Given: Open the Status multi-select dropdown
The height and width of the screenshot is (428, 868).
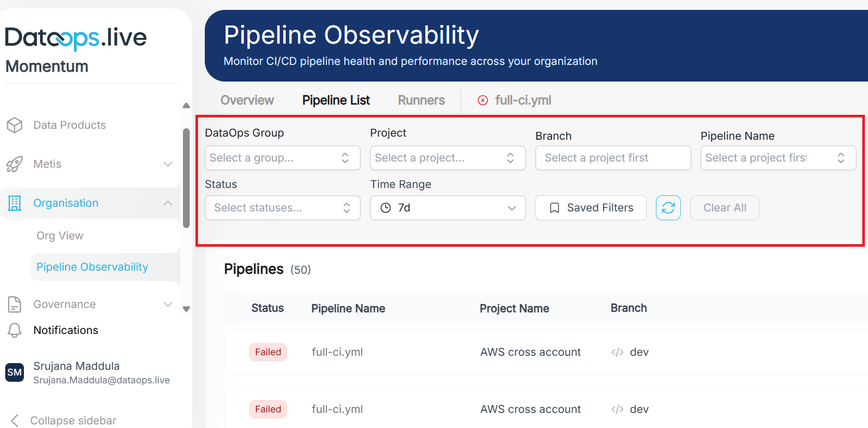Looking at the screenshot, I should click(282, 208).
